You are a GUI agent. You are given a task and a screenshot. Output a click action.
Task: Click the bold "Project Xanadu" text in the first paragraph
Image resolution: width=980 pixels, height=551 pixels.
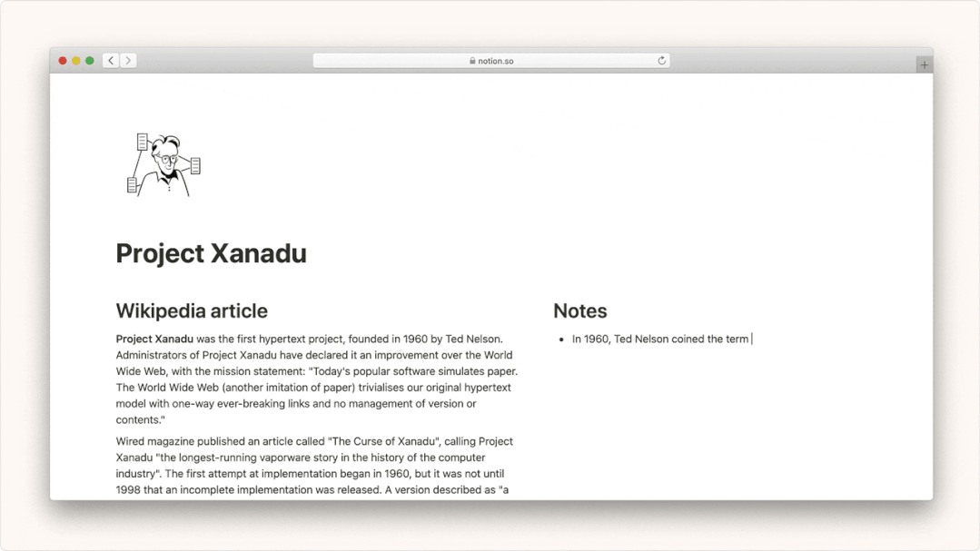pos(154,339)
